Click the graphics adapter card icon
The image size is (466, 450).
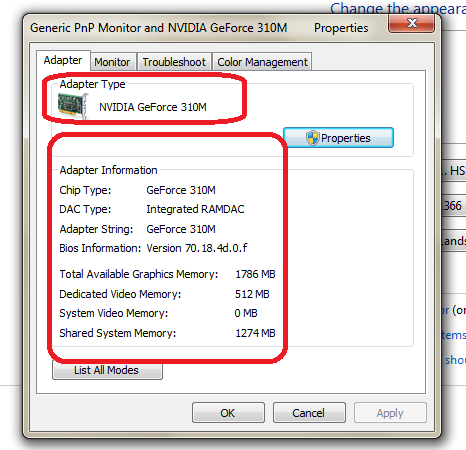[x=73, y=106]
